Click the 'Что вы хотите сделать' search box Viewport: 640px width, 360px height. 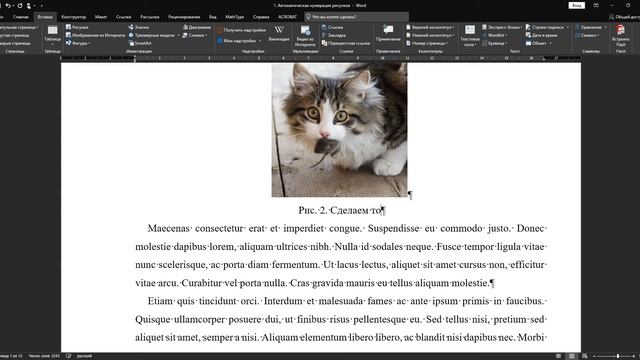pyautogui.click(x=356, y=17)
